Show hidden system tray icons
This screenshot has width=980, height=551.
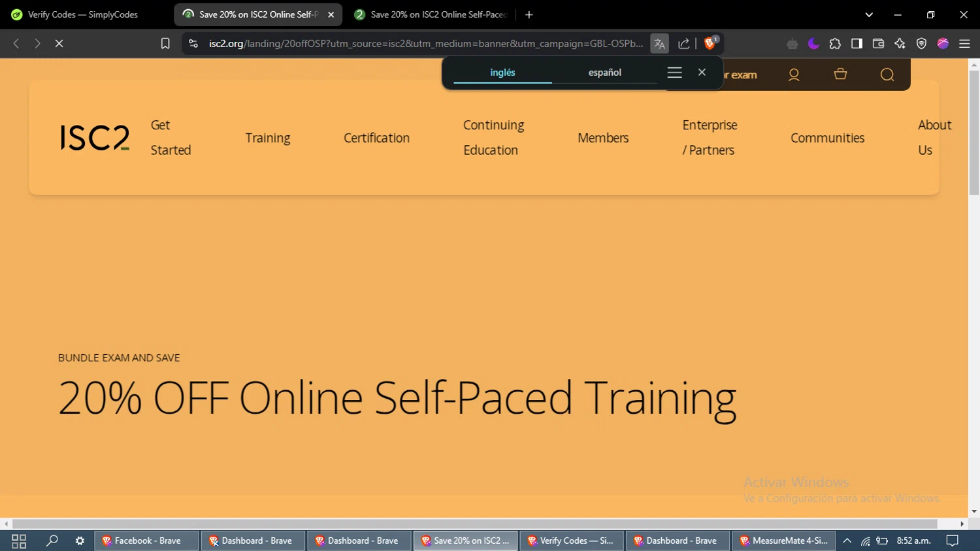point(847,541)
